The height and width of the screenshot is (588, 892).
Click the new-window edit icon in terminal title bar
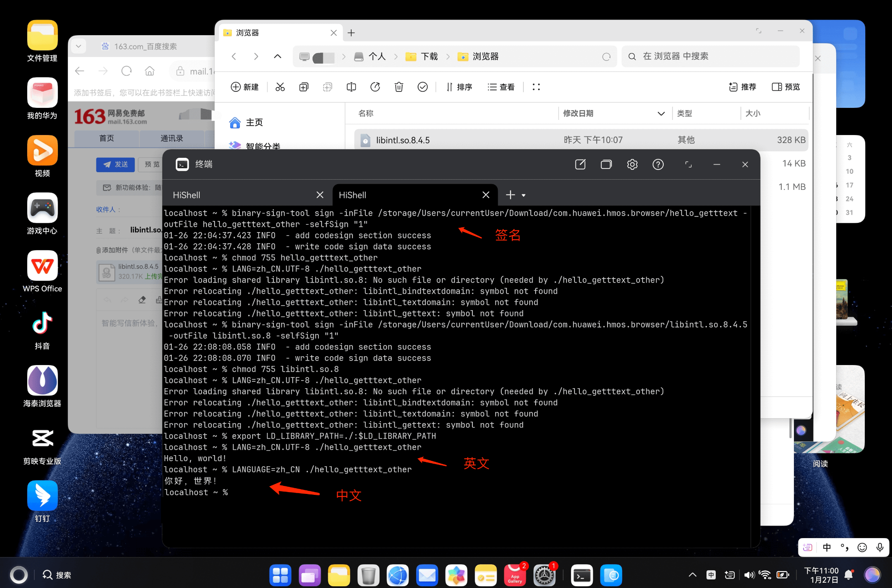[580, 164]
